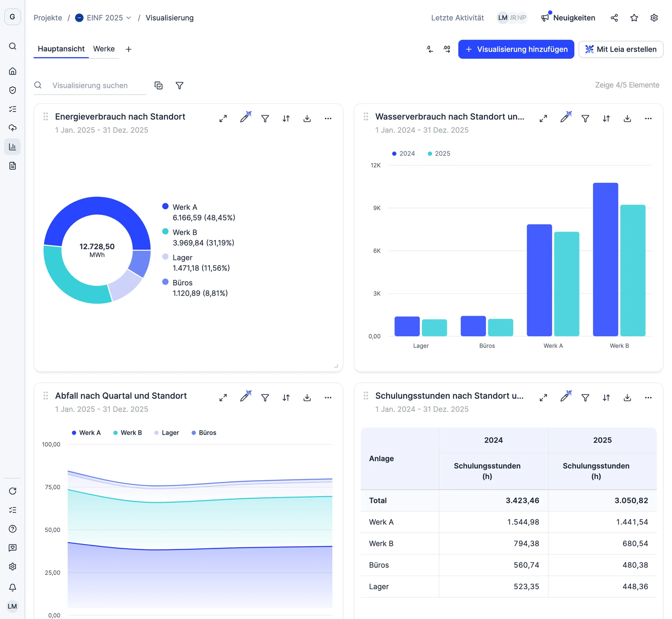Click Visualisierung hinzufügen button
This screenshot has width=672, height=619.
[x=516, y=49]
